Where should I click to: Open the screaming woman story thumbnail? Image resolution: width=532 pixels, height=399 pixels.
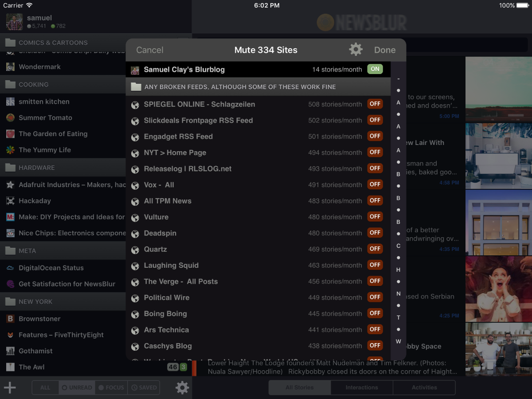499,289
